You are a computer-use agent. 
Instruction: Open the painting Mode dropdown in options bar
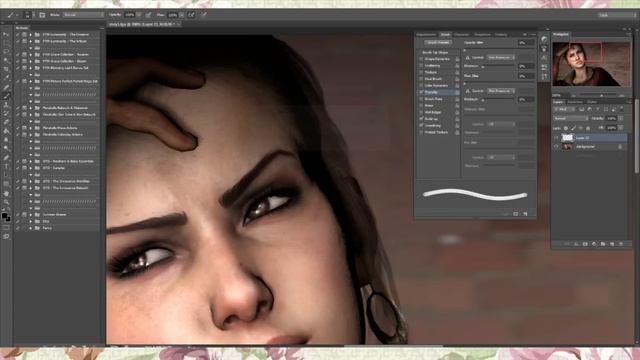[83, 15]
